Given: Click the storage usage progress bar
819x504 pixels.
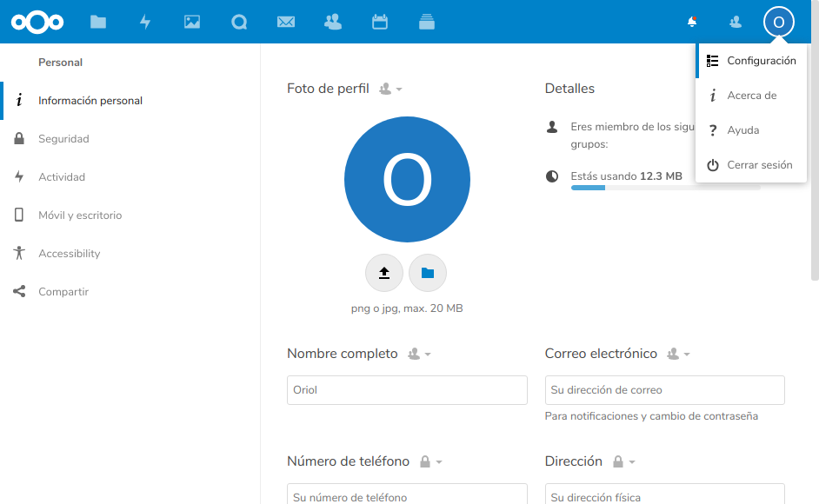Looking at the screenshot, I should coord(665,188).
